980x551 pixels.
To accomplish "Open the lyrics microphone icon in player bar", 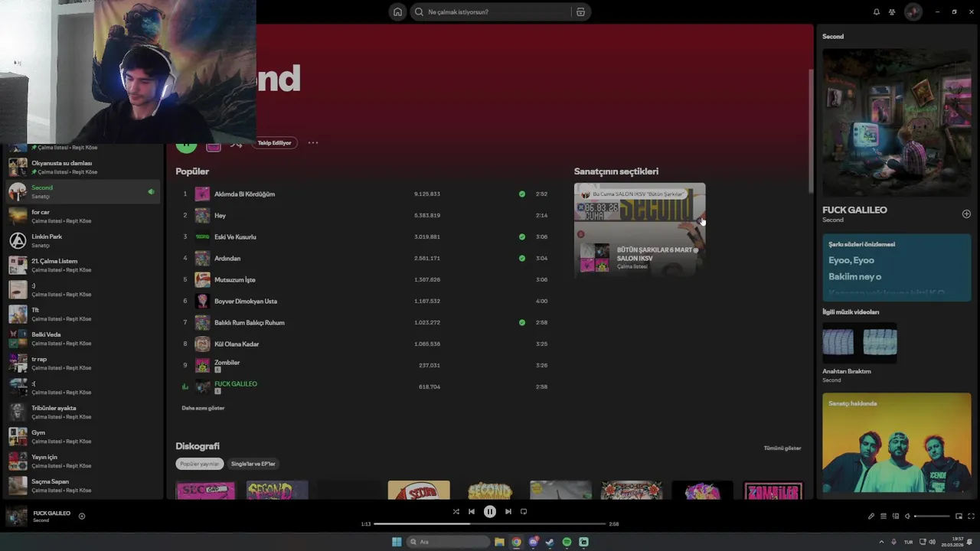I will pyautogui.click(x=871, y=517).
